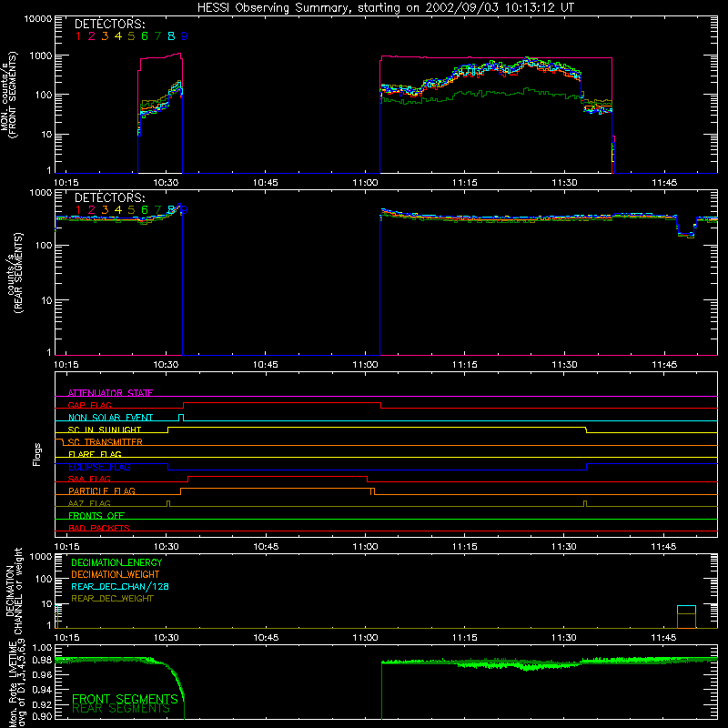Click the Flags vertical axis title
The height and width of the screenshot is (728, 728).
[37, 454]
